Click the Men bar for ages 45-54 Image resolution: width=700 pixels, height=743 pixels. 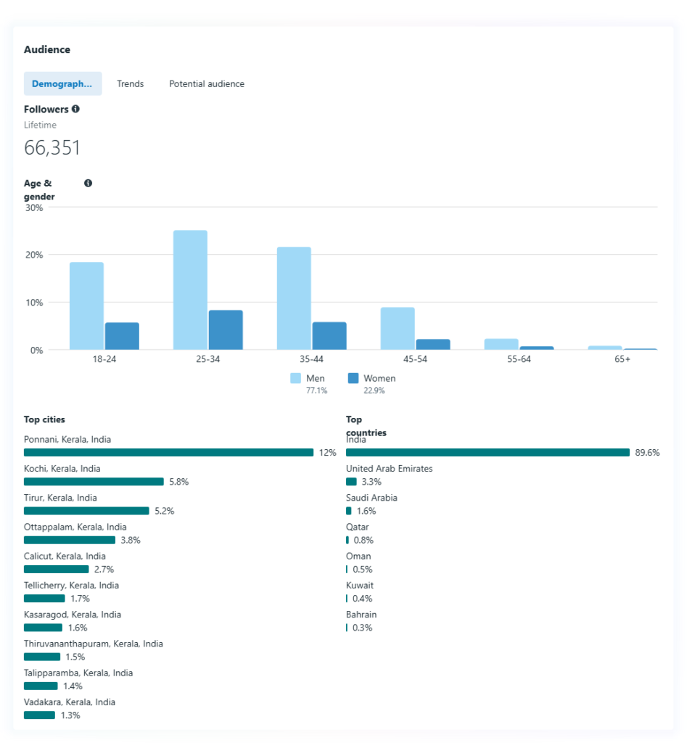coord(398,329)
